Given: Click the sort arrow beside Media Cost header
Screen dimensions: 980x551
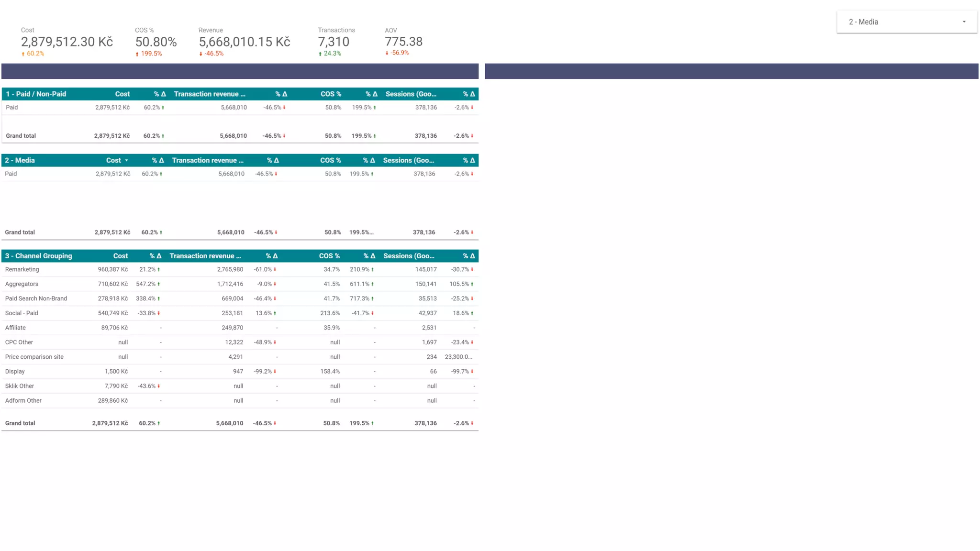Looking at the screenshot, I should 127,161.
